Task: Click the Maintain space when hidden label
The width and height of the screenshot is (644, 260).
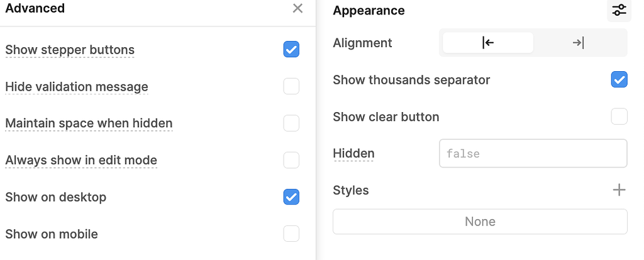Action: coord(89,123)
